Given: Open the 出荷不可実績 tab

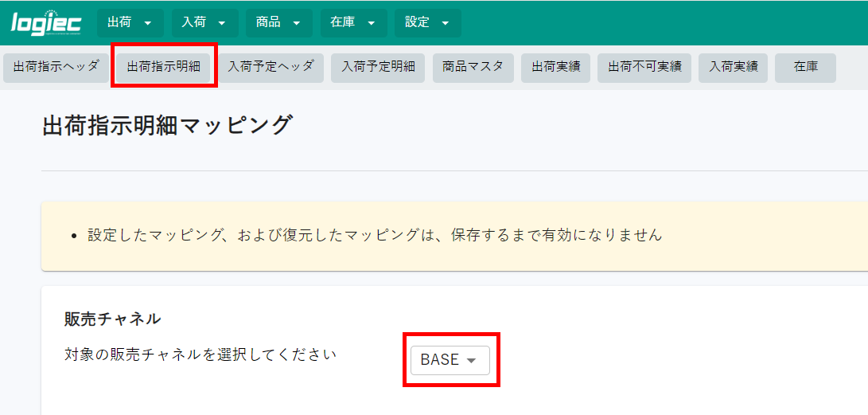Looking at the screenshot, I should click(644, 68).
